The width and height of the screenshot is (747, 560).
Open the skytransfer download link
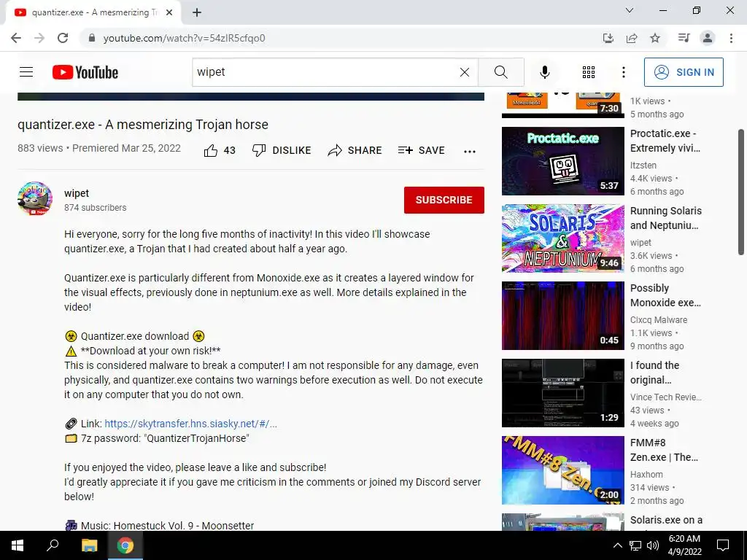(x=190, y=424)
